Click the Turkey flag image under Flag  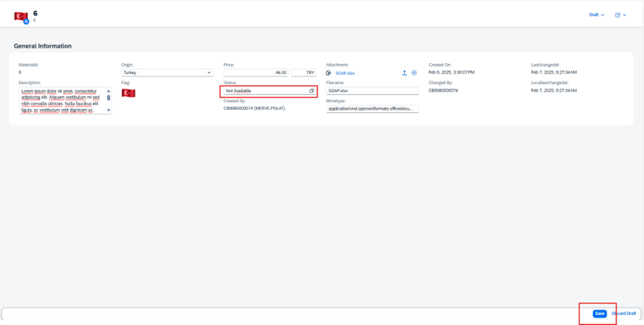(x=128, y=93)
